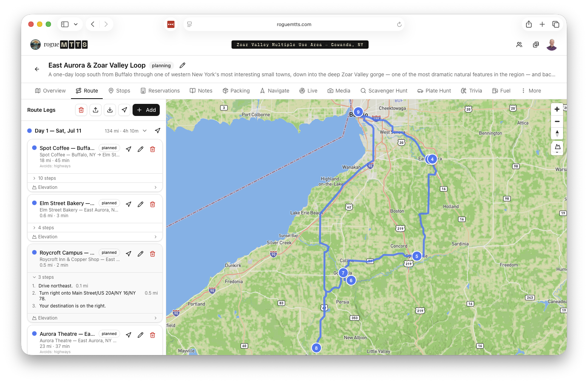Edit the trip title with pencil icon
Screen dimensions: 588x383
(182, 65)
